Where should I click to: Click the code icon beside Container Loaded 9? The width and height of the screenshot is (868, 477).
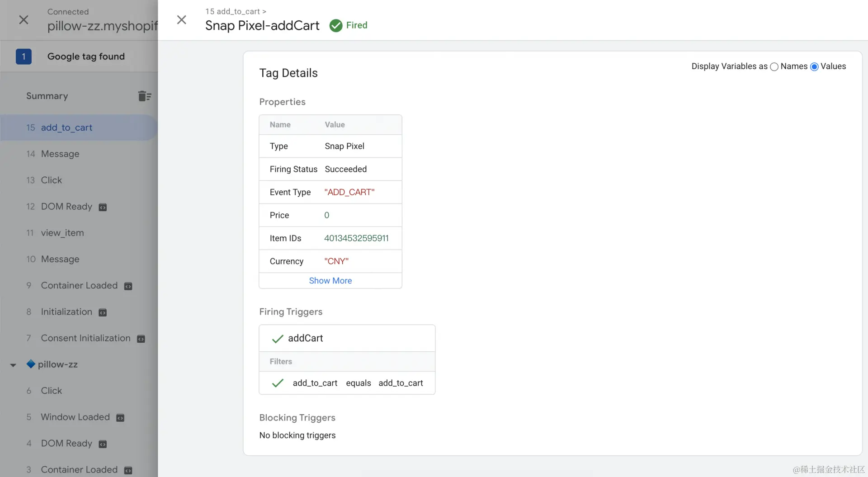pos(128,286)
